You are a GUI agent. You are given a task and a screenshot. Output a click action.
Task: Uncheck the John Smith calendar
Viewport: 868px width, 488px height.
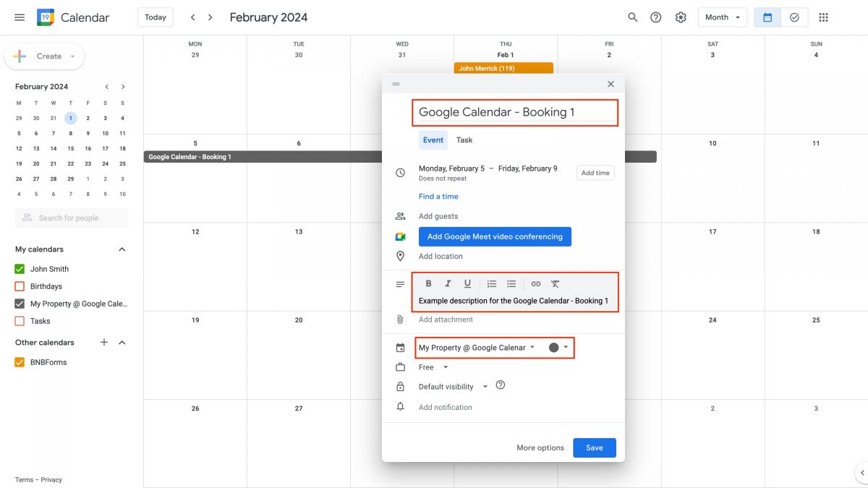pyautogui.click(x=18, y=268)
